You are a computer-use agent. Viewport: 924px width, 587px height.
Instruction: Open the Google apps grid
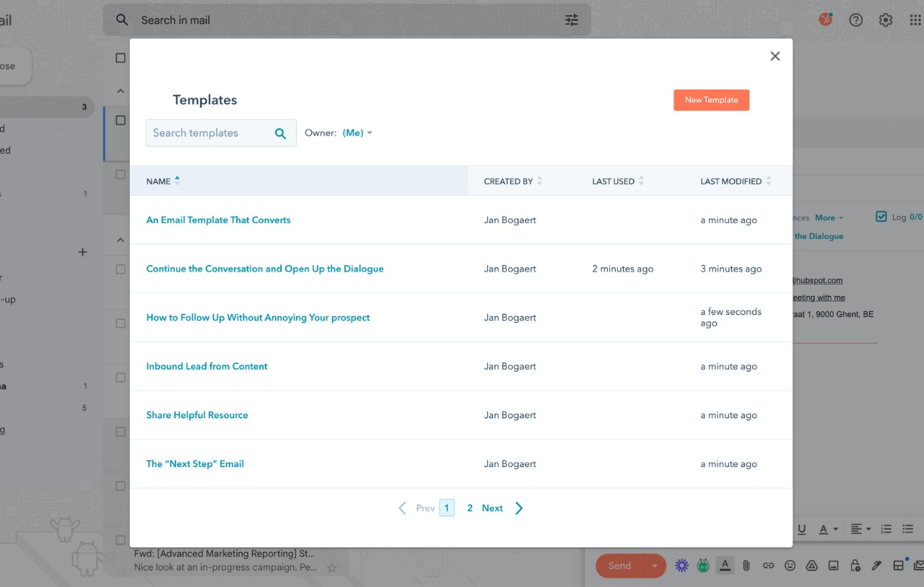(x=915, y=20)
